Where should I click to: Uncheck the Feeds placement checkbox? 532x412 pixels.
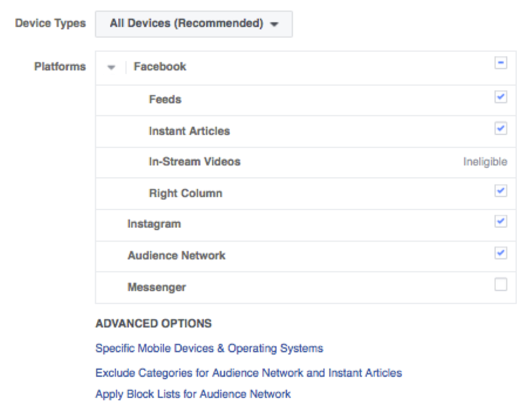click(501, 97)
